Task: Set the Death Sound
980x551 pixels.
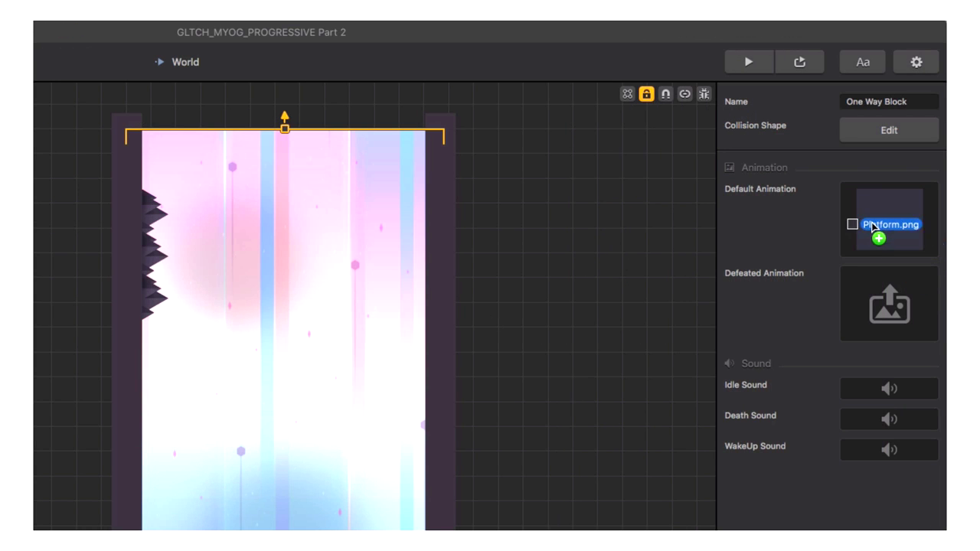Action: point(888,419)
